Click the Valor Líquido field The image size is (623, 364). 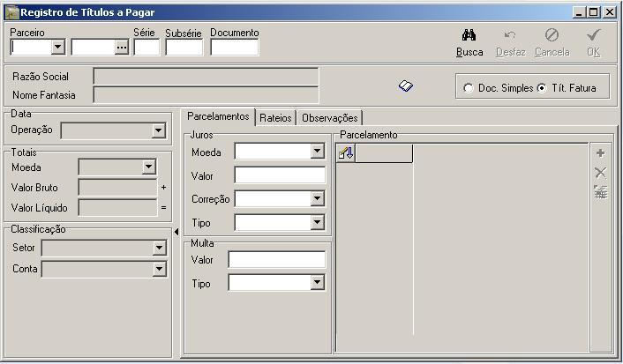click(118, 208)
